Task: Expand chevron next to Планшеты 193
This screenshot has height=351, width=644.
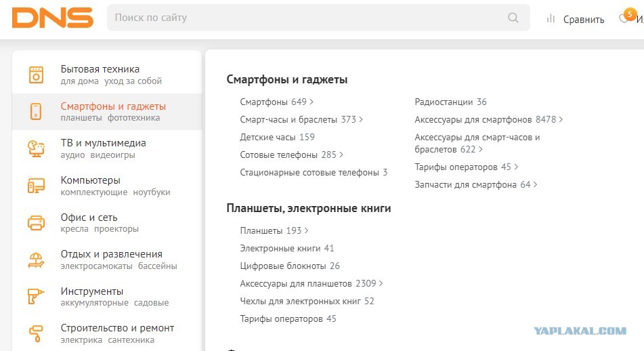Action: (x=306, y=230)
